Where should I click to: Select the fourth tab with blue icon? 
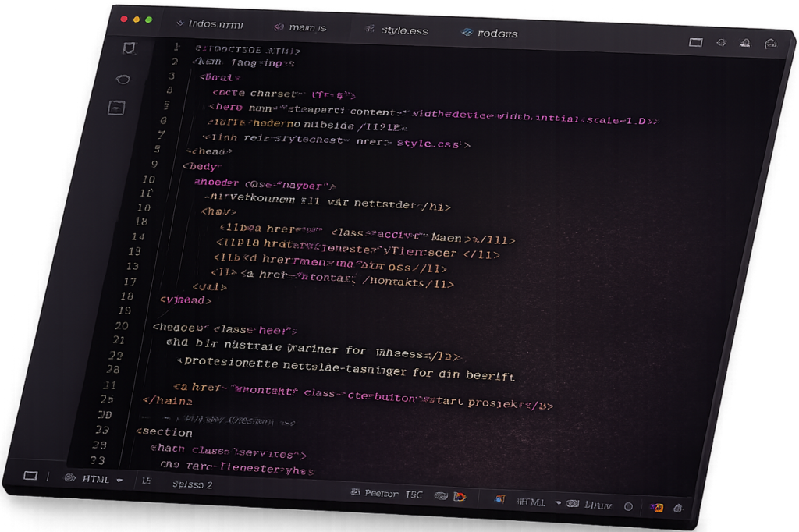(x=490, y=34)
